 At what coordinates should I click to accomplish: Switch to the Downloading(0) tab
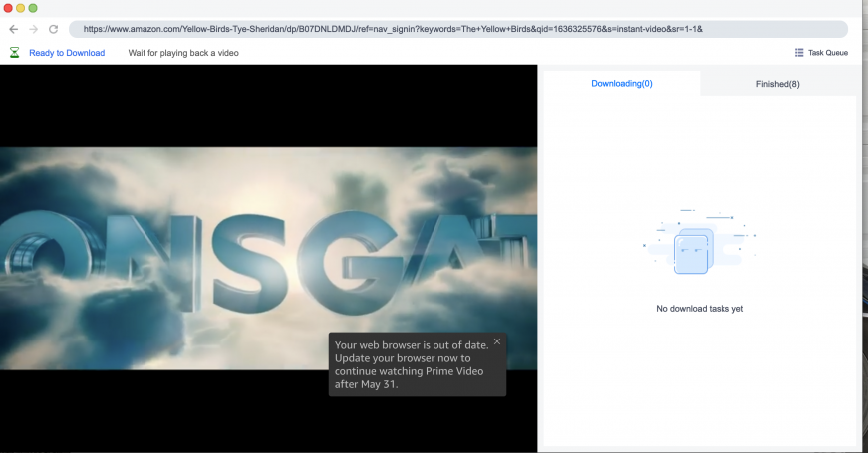pos(621,84)
